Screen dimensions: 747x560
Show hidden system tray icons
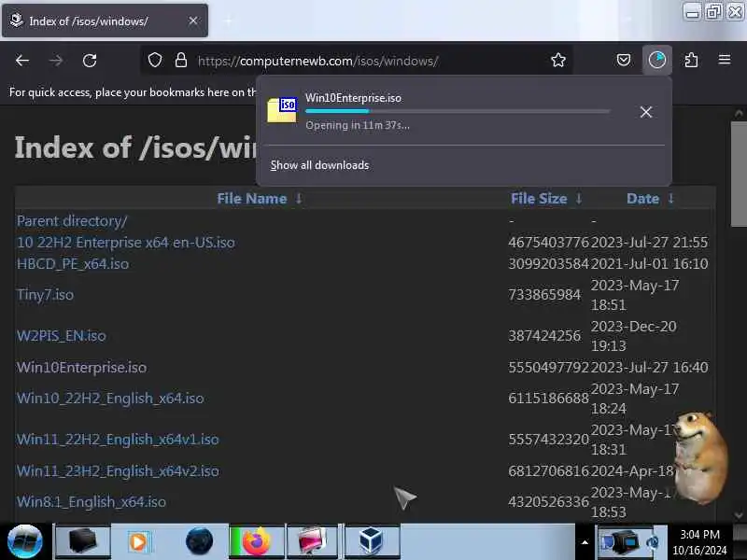pyautogui.click(x=585, y=542)
